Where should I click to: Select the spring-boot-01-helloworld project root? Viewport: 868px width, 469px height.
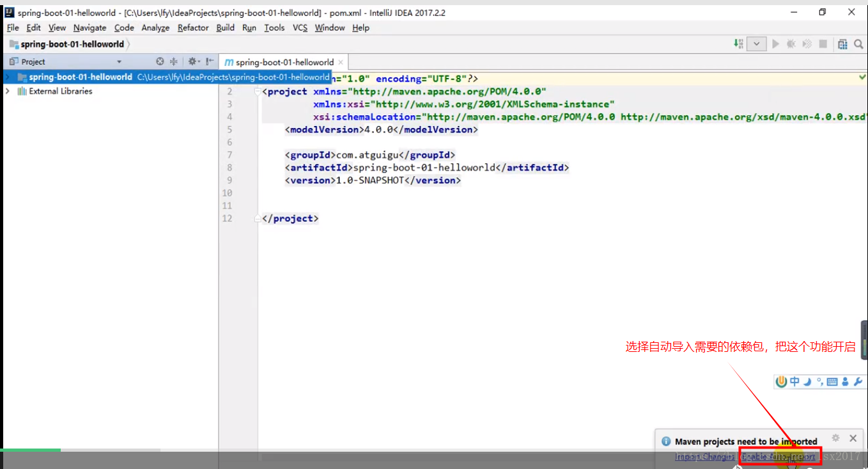coord(81,77)
